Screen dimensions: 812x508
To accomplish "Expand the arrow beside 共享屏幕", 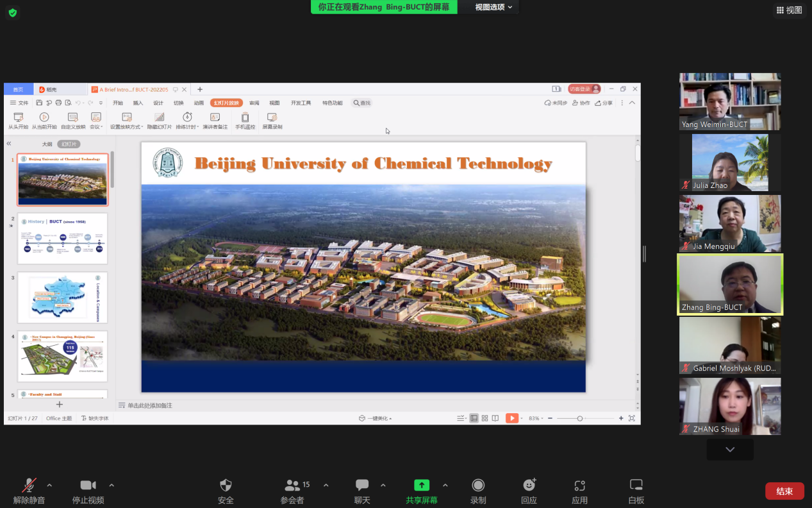I will [x=445, y=485].
